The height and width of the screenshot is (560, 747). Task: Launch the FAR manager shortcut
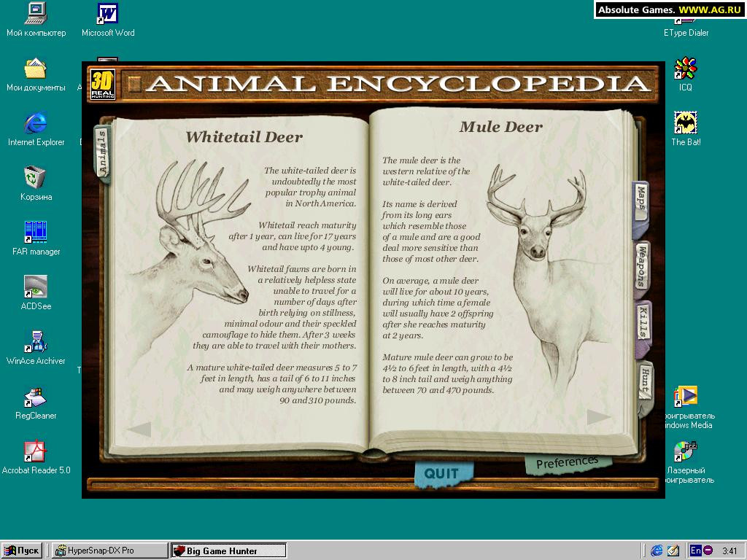(x=36, y=239)
